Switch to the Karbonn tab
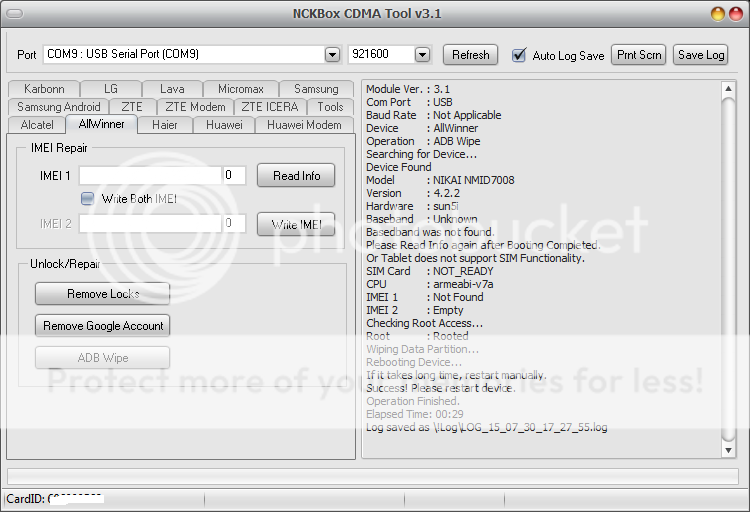 [x=44, y=89]
